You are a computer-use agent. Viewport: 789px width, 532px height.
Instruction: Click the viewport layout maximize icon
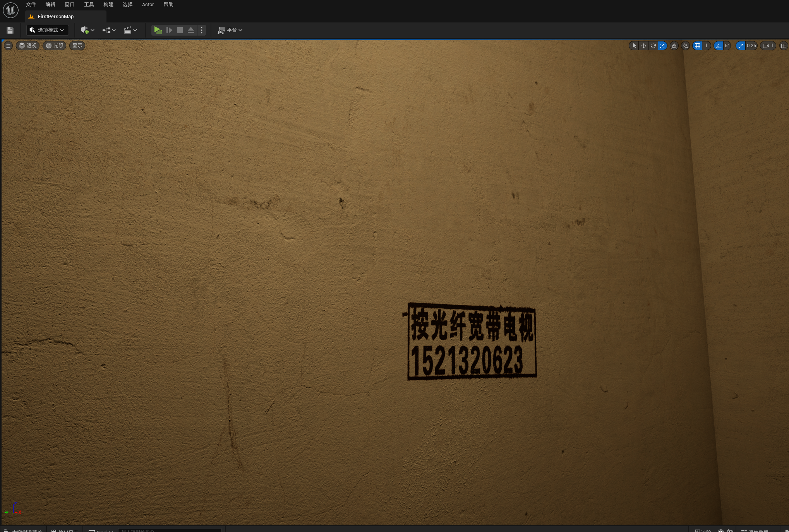pos(784,46)
